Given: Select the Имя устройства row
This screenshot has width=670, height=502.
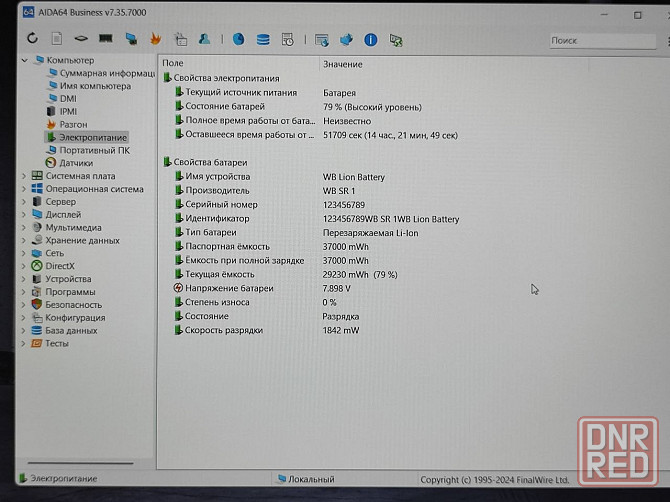Looking at the screenshot, I should pos(217,176).
